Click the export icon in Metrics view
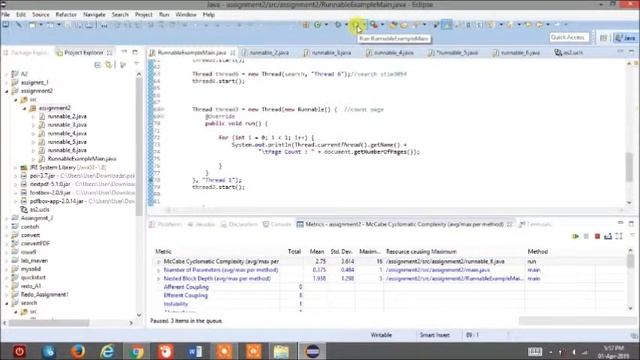 608,236
